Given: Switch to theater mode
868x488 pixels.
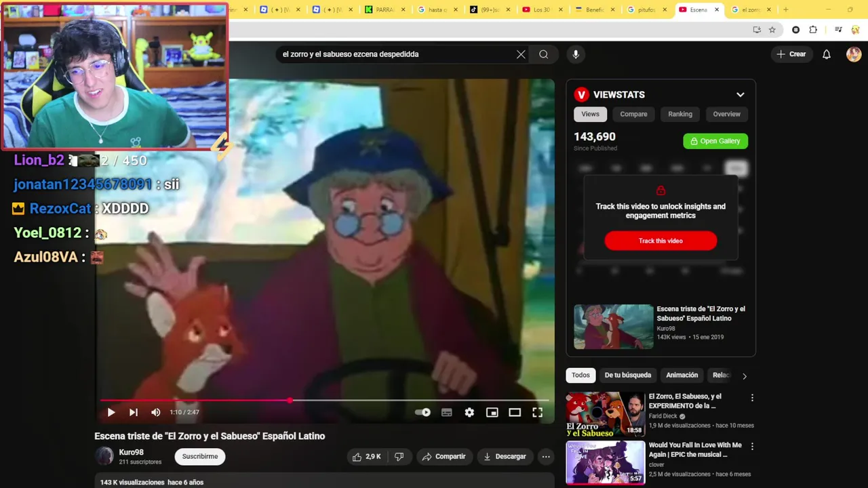Looking at the screenshot, I should tap(515, 412).
